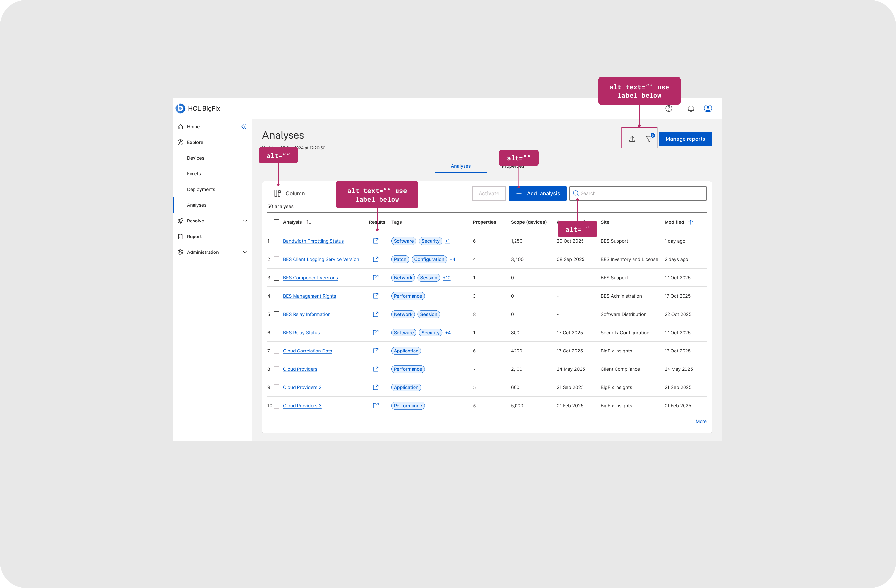
Task: Click the Application tag in Cloud Correlation Data row
Action: point(406,351)
